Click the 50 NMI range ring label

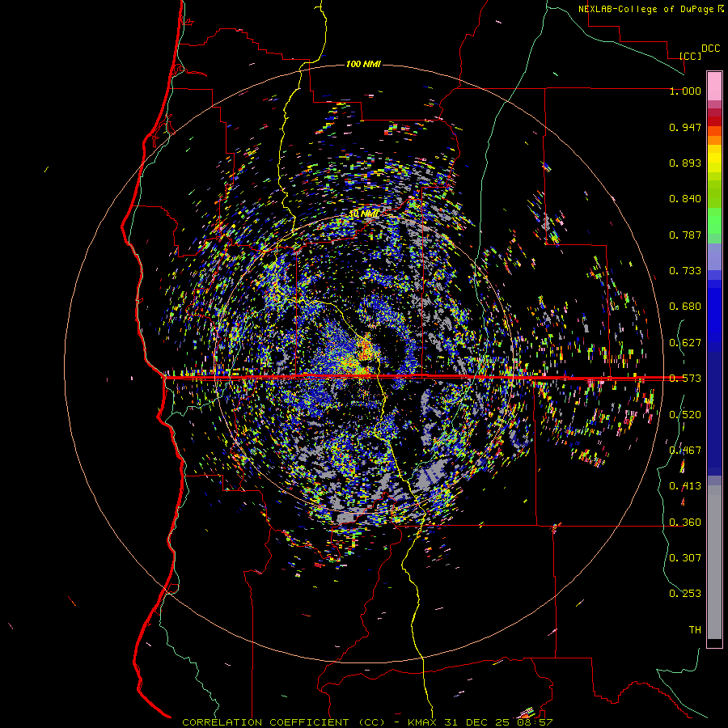(364, 214)
